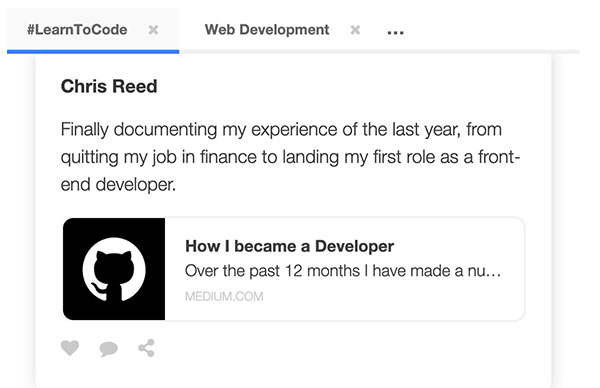
Task: Switch to the #LearnToCode tab
Action: 77,30
